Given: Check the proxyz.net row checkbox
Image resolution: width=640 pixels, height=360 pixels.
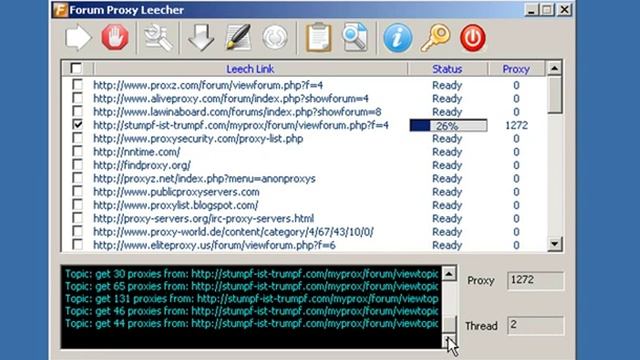Looking at the screenshot, I should tap(77, 178).
